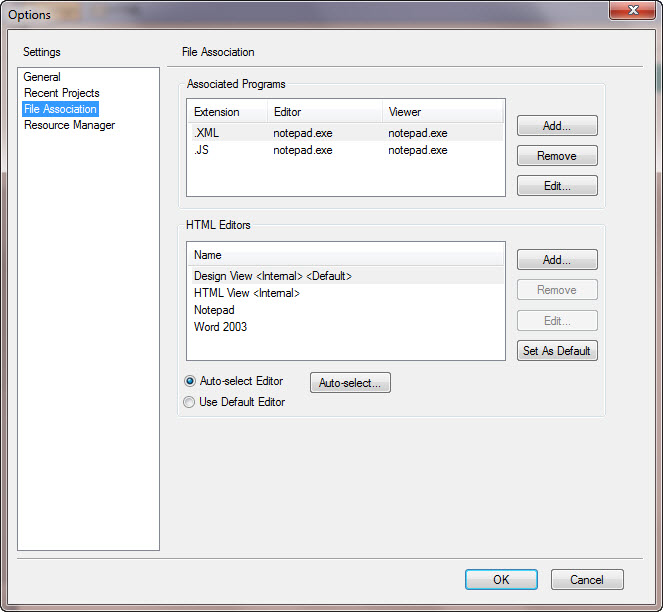Go to Resource Manager settings
This screenshot has width=663, height=612.
(x=69, y=125)
